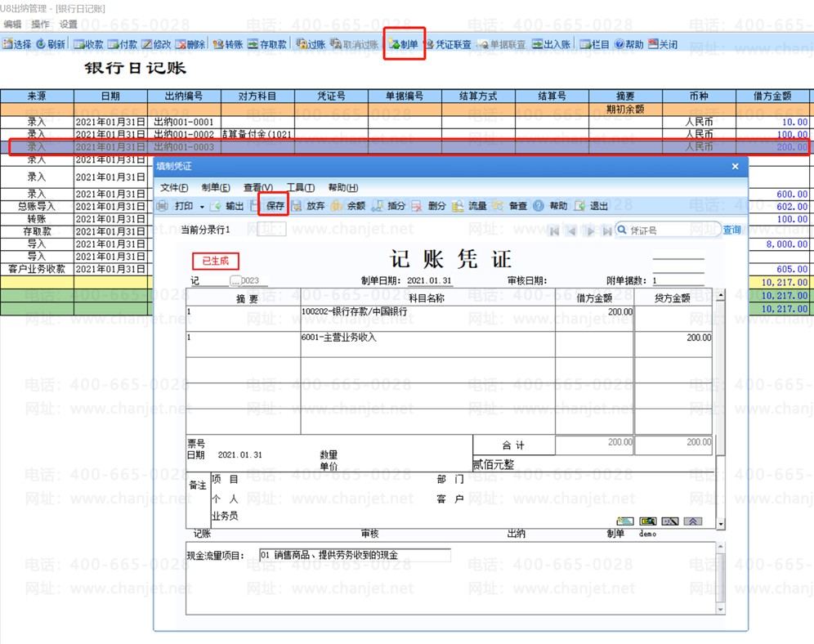Click the 放弃 discard icon
This screenshot has width=814, height=644.
point(308,206)
